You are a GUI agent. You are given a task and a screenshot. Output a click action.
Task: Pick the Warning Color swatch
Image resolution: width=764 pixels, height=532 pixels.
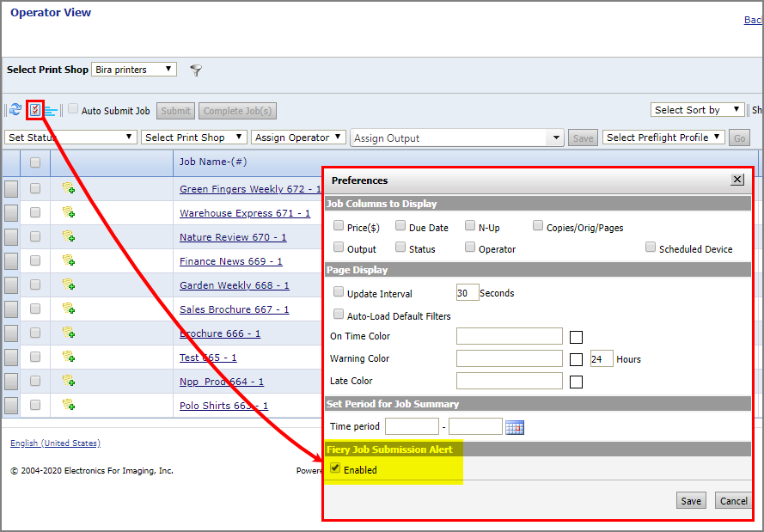(576, 359)
